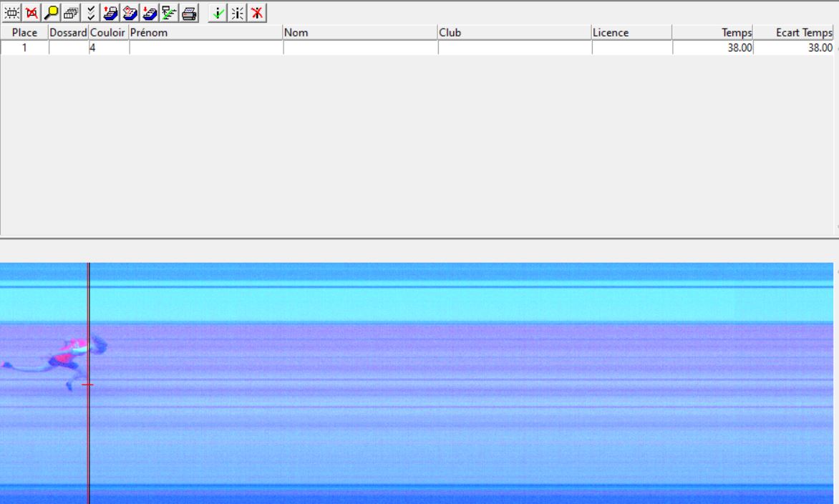Click the delete row icon with red cross
839x504 pixels.
tap(31, 13)
